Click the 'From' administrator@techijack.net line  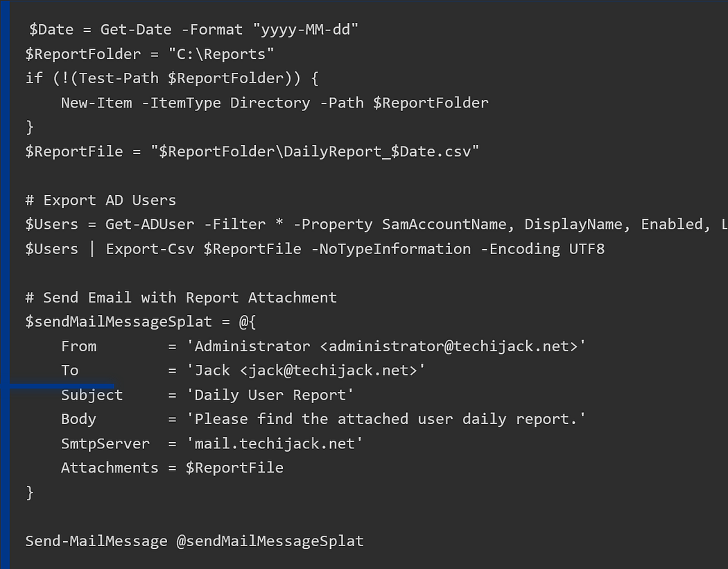pos(324,346)
